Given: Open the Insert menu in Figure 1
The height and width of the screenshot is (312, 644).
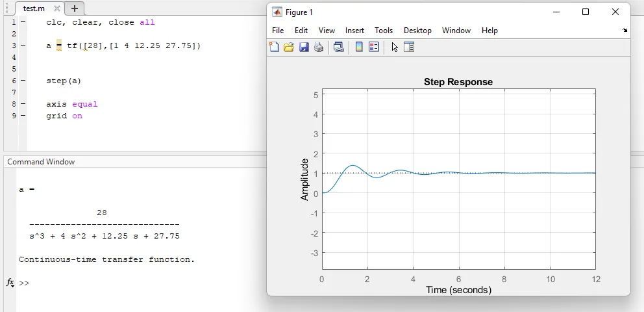Looking at the screenshot, I should pyautogui.click(x=354, y=31).
